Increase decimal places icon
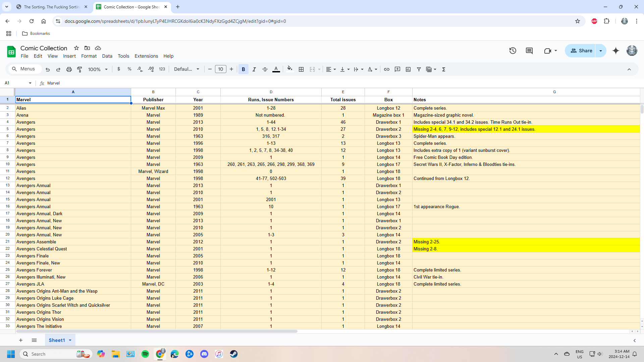This screenshot has height=362, width=644. [151, 69]
